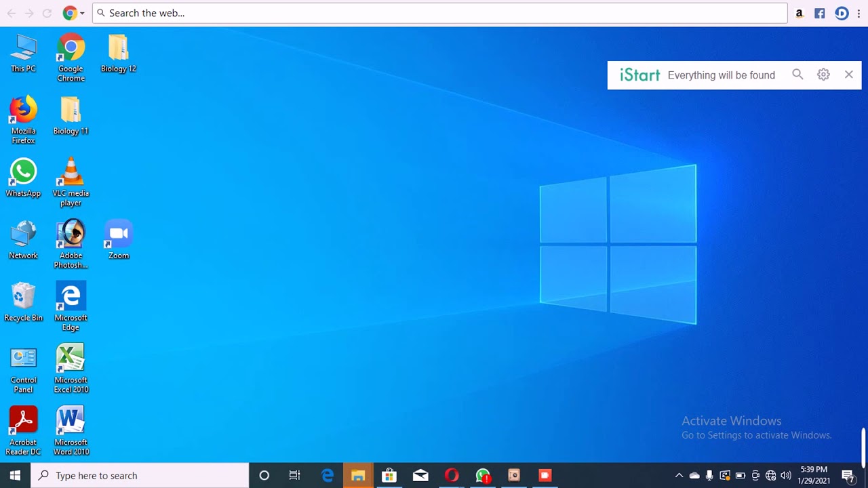The height and width of the screenshot is (488, 868).
Task: Open the brown camera app on taskbar
Action: coord(514,475)
